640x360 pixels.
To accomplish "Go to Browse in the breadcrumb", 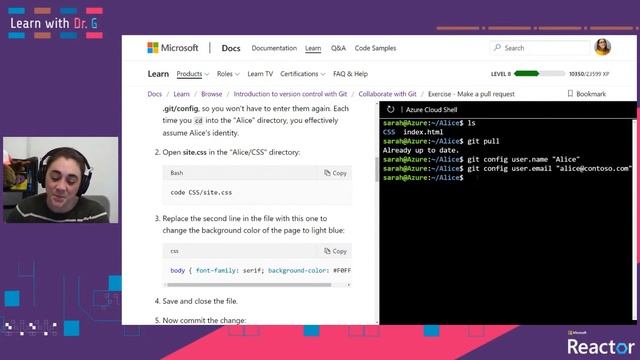I will coord(211,94).
